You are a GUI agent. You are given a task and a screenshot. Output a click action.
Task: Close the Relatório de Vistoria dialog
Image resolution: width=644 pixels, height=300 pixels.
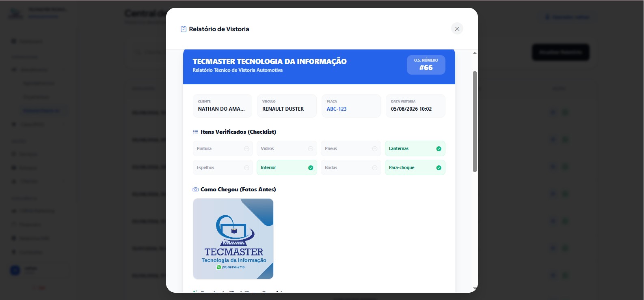457,29
